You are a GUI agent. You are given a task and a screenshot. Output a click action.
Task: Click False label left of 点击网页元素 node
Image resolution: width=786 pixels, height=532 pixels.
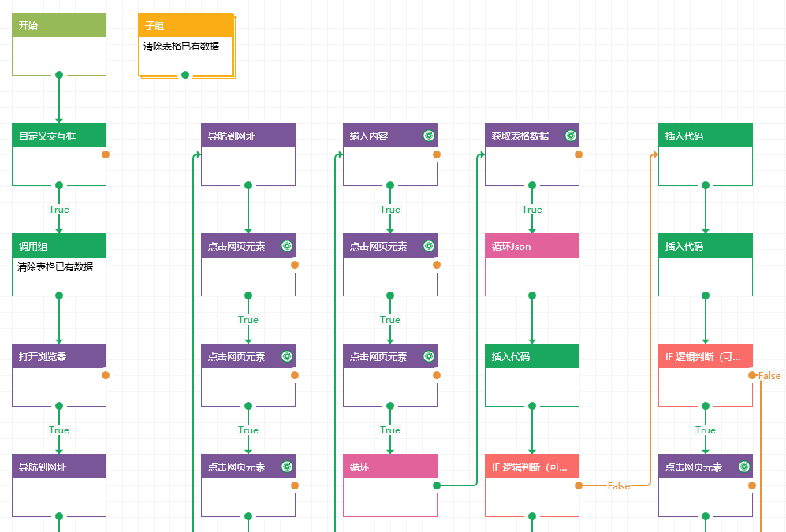coord(619,486)
